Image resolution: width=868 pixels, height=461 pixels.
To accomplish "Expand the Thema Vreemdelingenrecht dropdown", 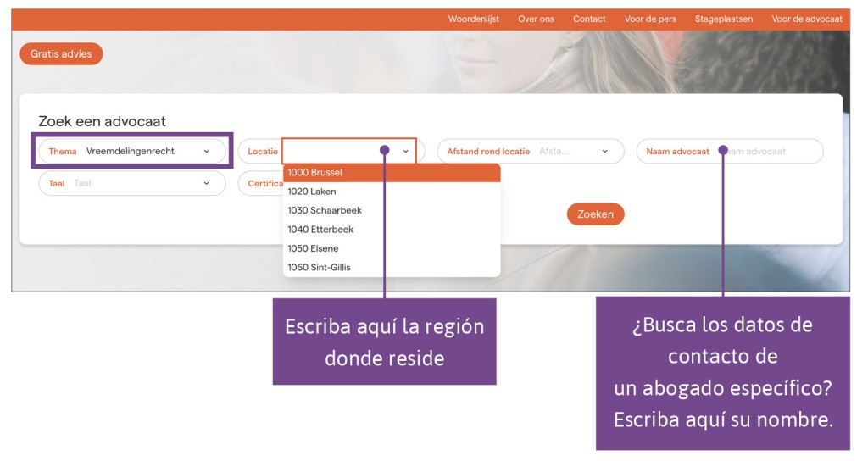I will (131, 152).
